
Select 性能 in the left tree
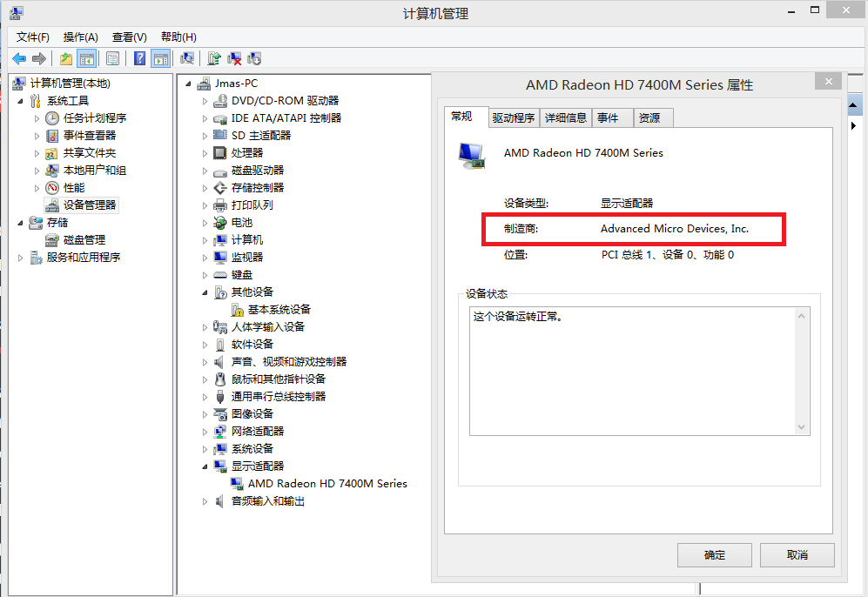click(x=74, y=188)
